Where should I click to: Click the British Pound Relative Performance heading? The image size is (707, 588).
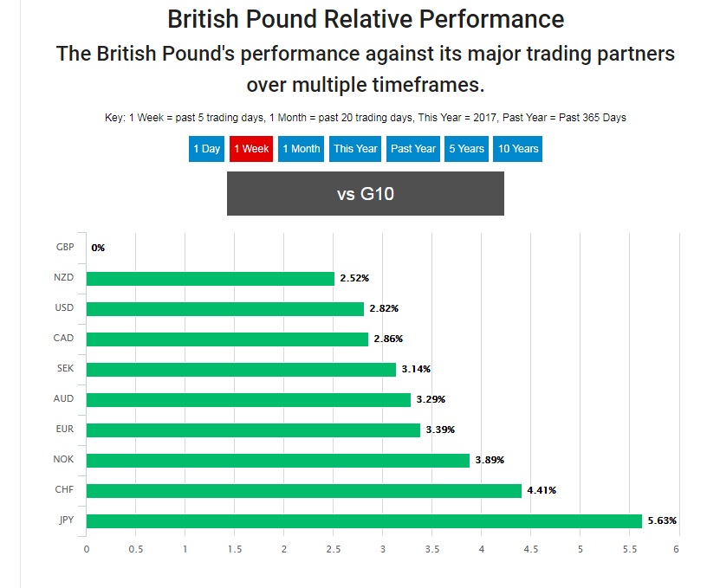(365, 19)
